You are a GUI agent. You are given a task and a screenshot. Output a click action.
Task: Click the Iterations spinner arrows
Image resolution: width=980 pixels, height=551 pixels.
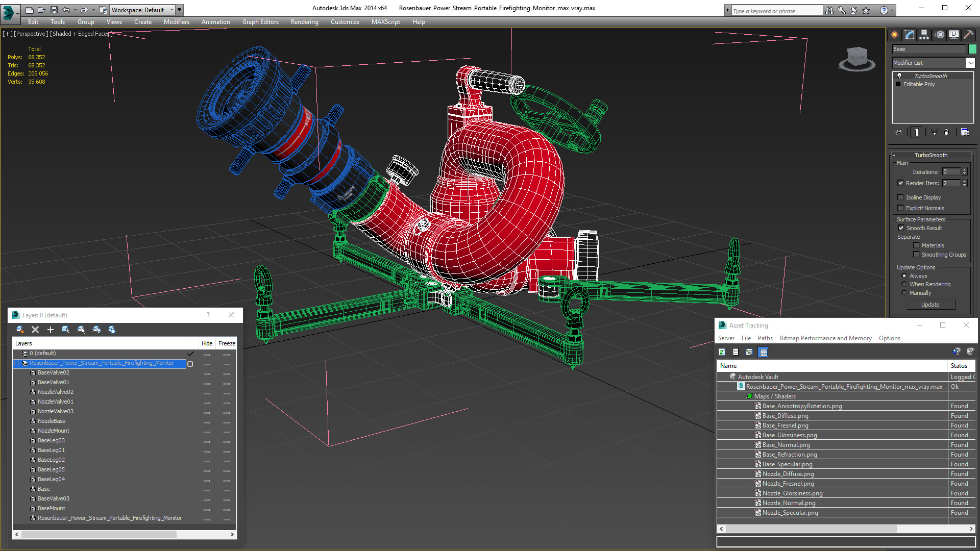click(964, 172)
